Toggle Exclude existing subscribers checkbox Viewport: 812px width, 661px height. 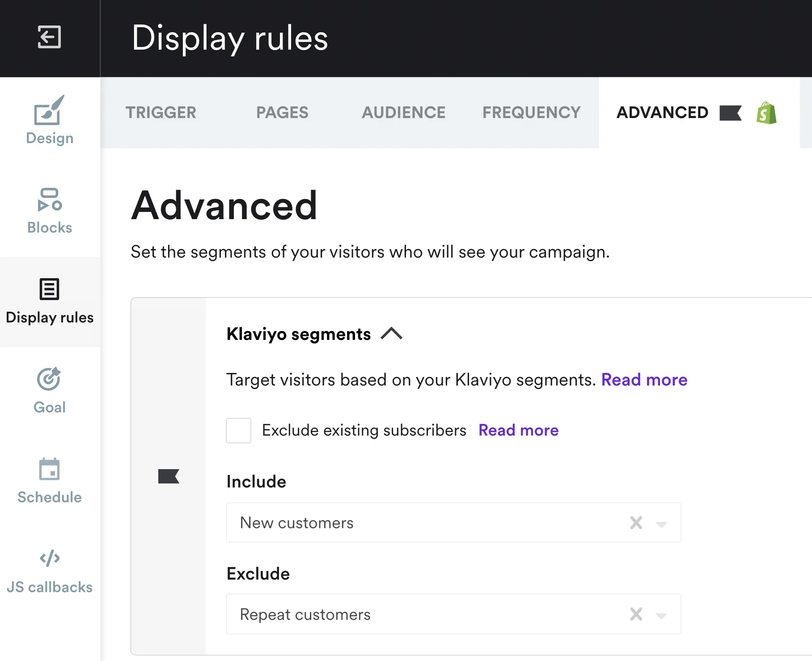click(239, 430)
